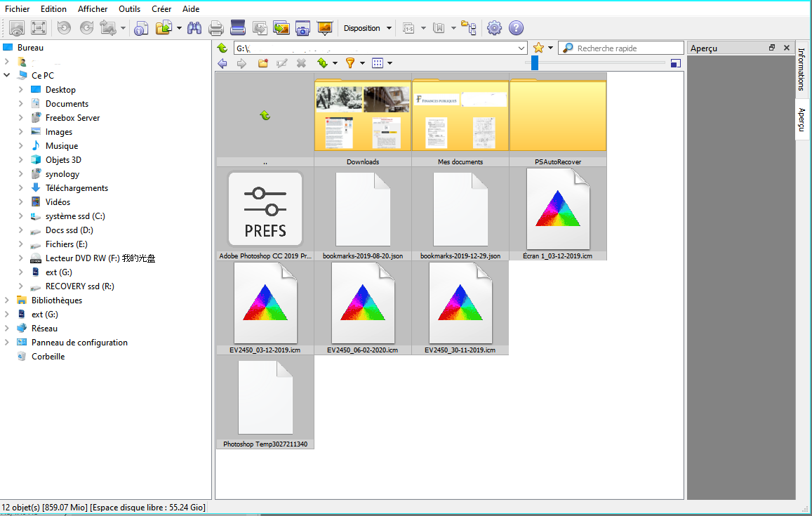Click the yellow favorites star
Image resolution: width=812 pixels, height=516 pixels.
[538, 48]
